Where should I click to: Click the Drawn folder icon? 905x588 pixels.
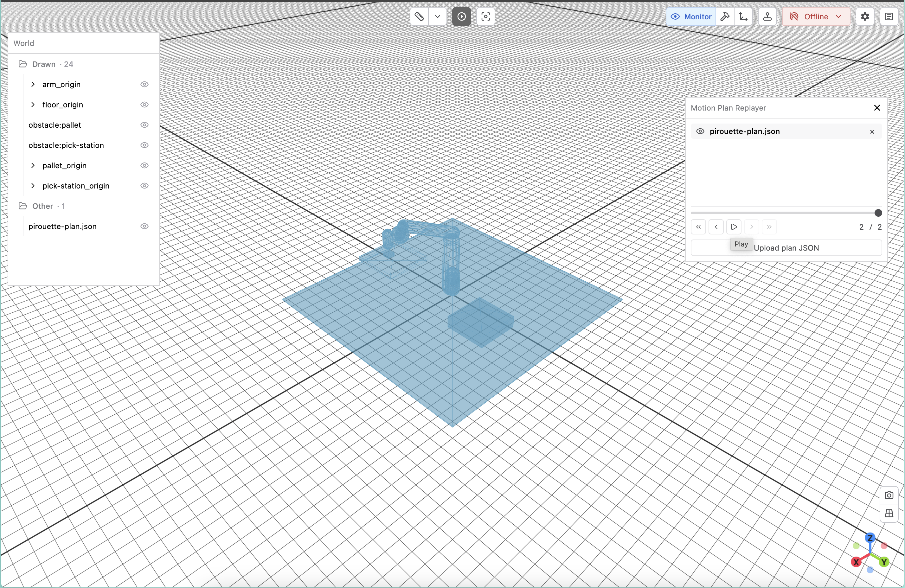(x=23, y=64)
